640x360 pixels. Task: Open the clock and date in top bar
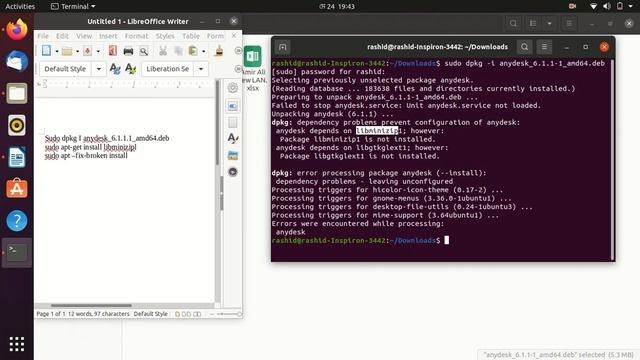coord(337,6)
